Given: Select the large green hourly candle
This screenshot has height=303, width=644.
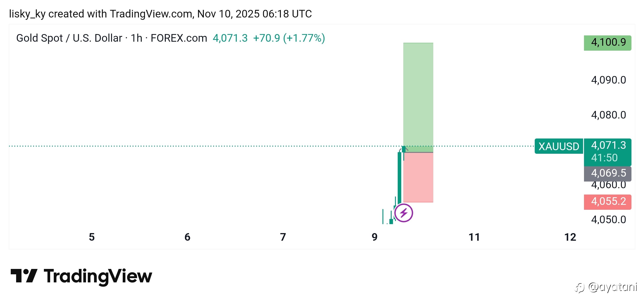Looking at the screenshot, I should 399,178.
